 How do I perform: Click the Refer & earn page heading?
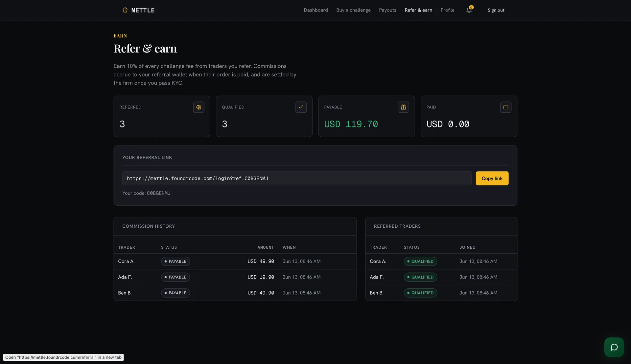145,49
